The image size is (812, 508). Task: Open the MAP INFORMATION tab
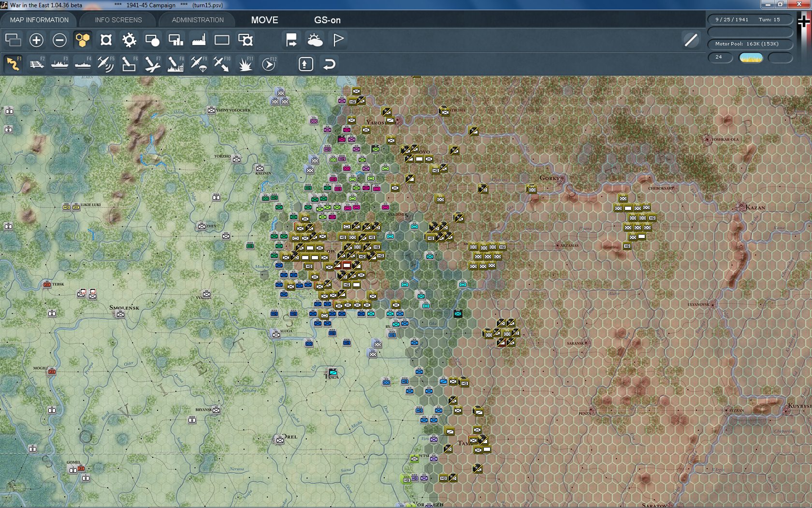click(39, 20)
